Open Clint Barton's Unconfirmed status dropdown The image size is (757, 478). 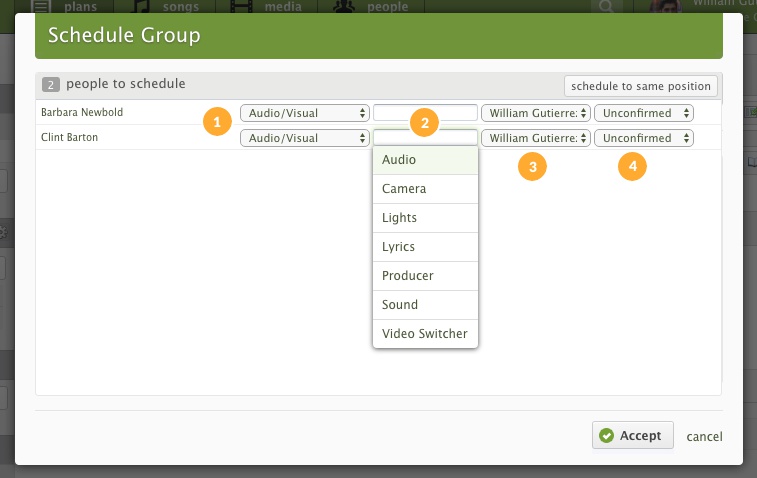pyautogui.click(x=644, y=138)
